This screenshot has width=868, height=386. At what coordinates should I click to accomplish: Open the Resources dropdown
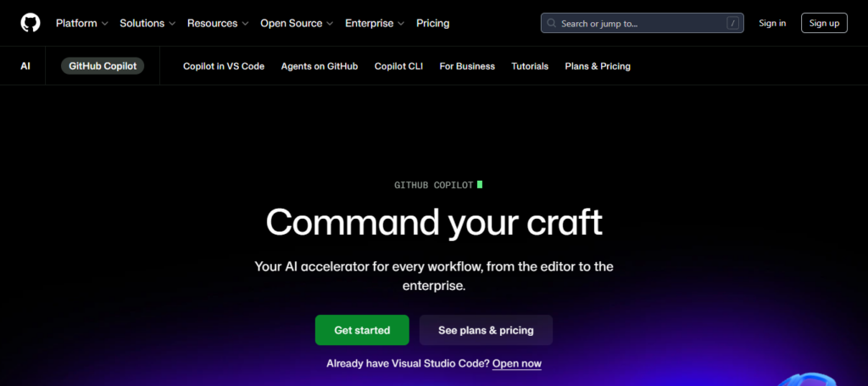[218, 23]
